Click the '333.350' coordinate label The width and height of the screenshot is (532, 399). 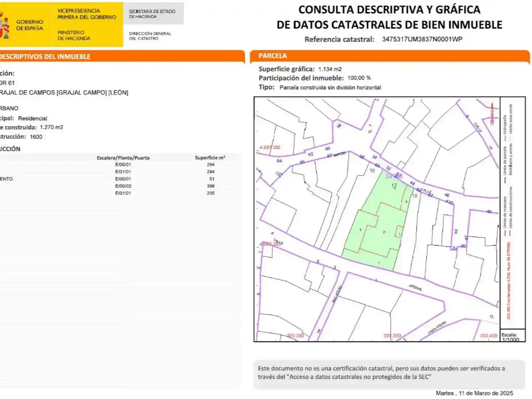(392, 336)
